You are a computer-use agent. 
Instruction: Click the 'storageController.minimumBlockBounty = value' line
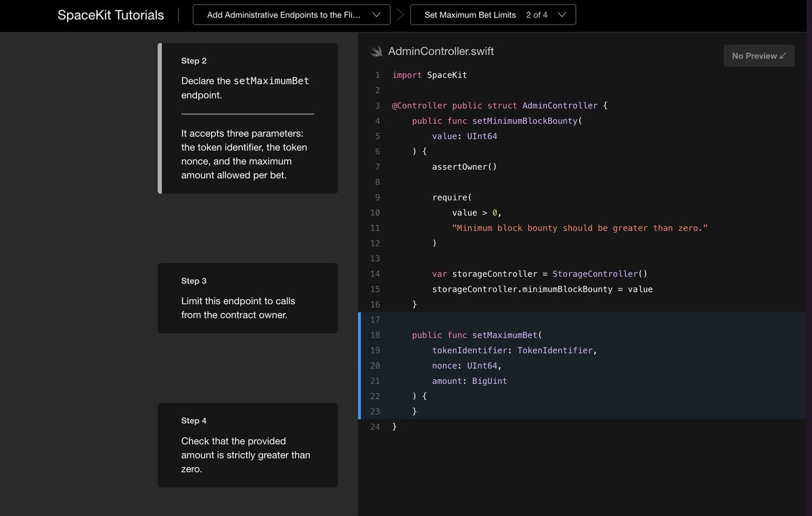543,289
